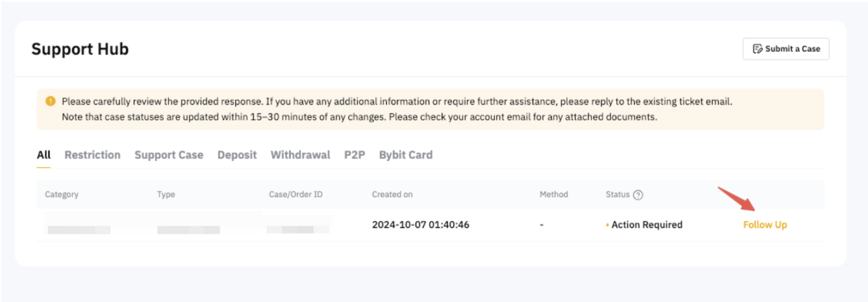
Task: Select the All tab
Action: point(44,155)
